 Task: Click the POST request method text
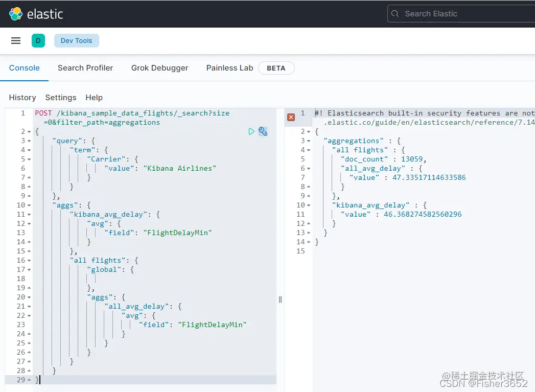pos(43,113)
